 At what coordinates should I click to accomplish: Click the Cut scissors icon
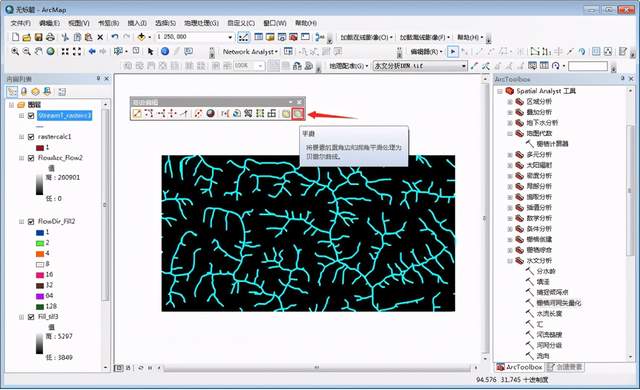pyautogui.click(x=65, y=37)
